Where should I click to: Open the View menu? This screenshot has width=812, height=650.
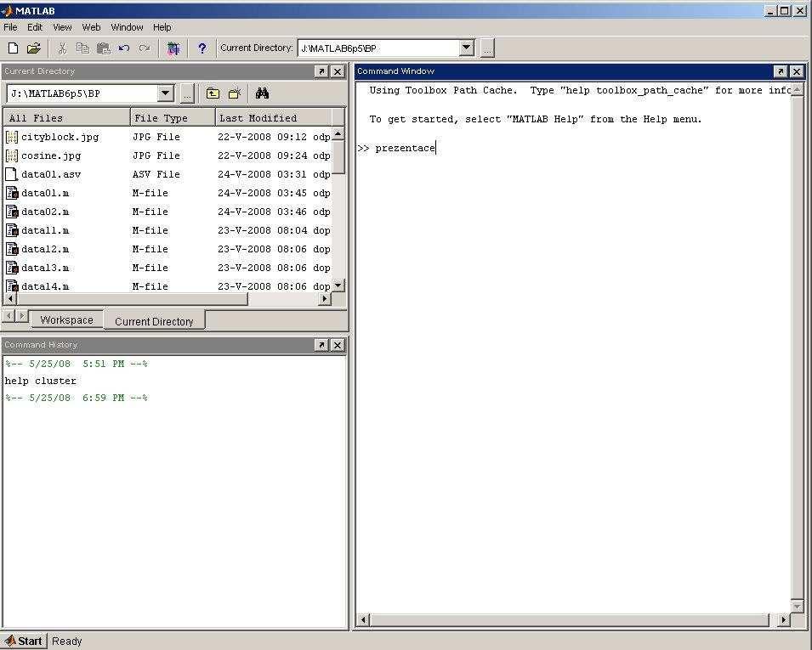pyautogui.click(x=62, y=27)
